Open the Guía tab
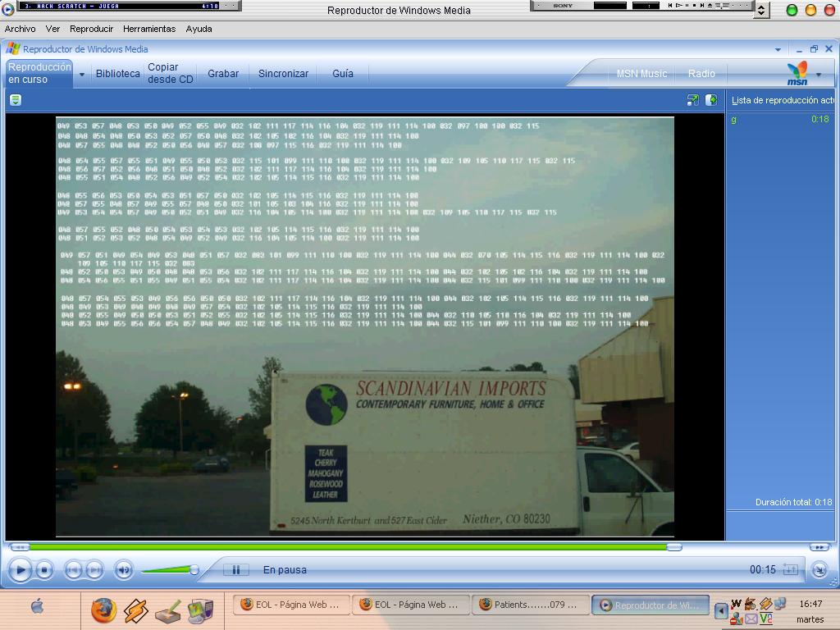The width and height of the screenshot is (840, 630). point(343,73)
